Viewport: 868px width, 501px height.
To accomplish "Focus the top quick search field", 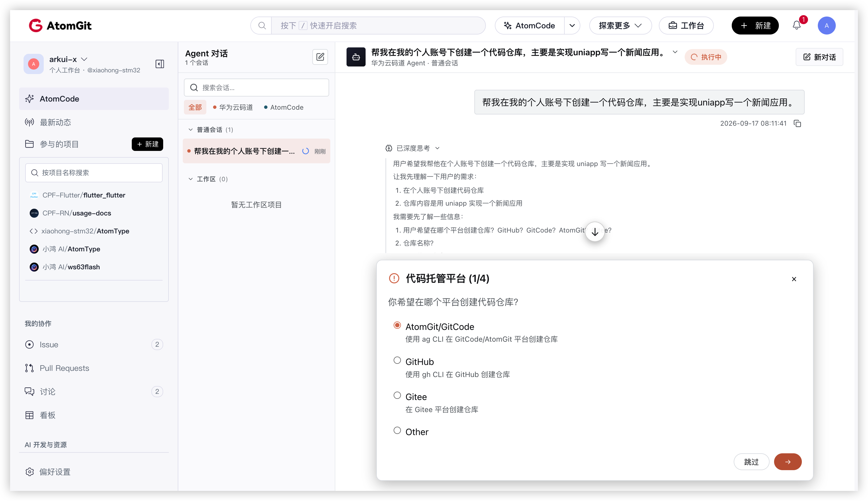I will point(378,26).
